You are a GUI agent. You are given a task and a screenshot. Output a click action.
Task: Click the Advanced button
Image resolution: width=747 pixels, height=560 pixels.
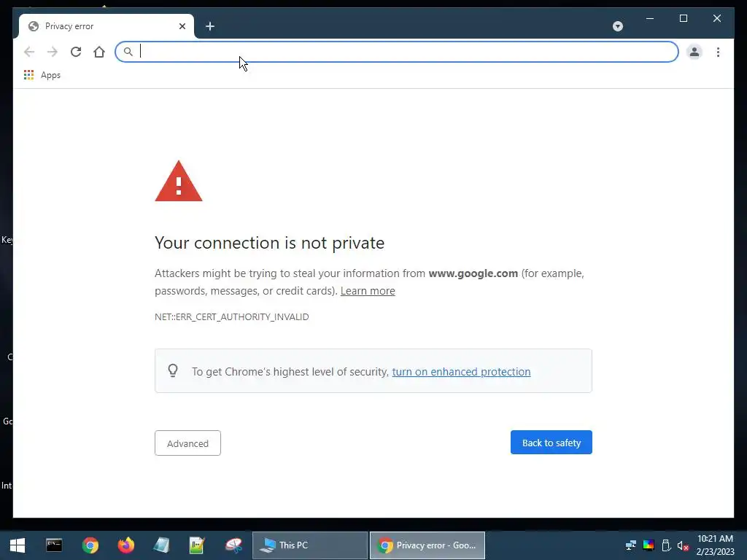[x=187, y=443]
